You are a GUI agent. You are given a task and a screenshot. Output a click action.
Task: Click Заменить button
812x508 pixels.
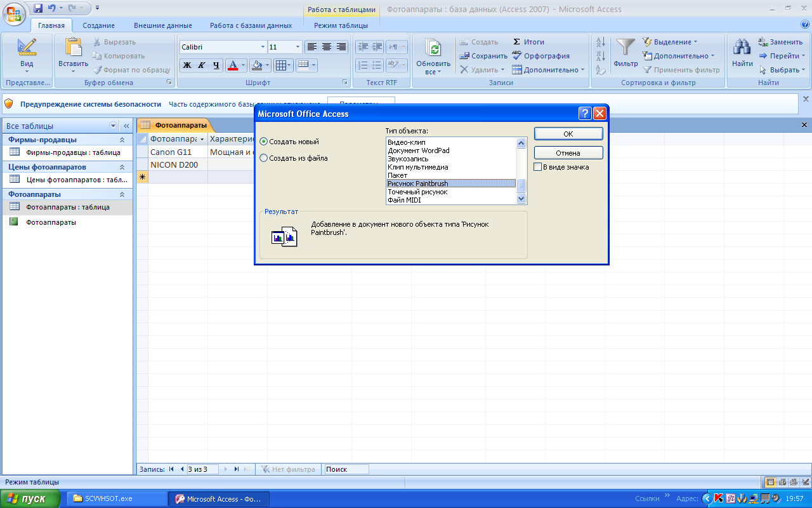[x=780, y=42]
